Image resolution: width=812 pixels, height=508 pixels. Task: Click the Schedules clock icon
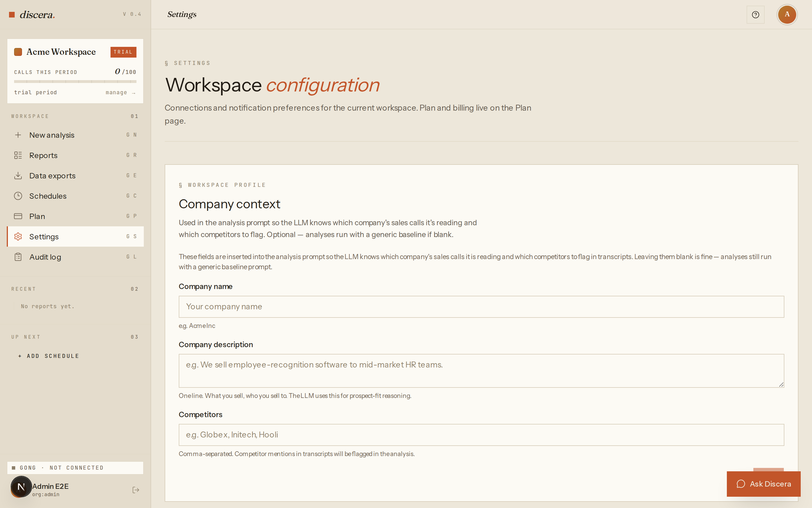click(x=18, y=196)
